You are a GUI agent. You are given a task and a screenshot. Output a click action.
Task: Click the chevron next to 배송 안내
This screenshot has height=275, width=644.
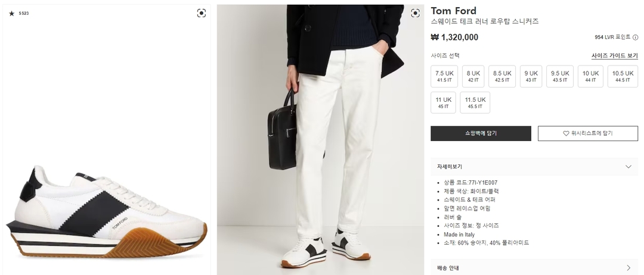(x=628, y=268)
